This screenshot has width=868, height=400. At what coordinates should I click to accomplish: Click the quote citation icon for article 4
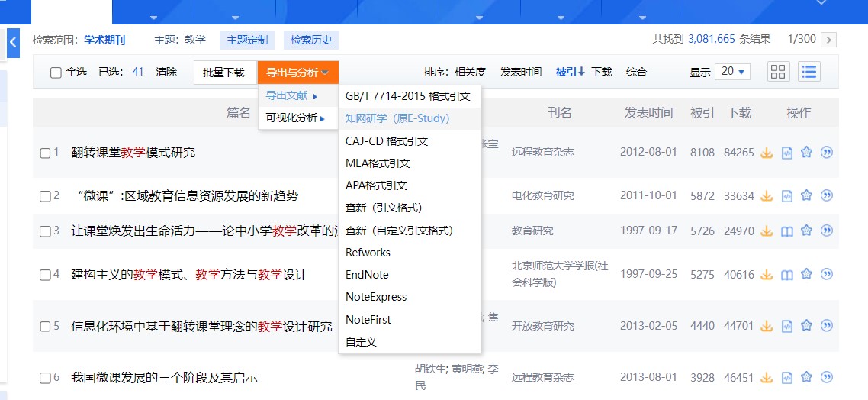pyautogui.click(x=826, y=275)
